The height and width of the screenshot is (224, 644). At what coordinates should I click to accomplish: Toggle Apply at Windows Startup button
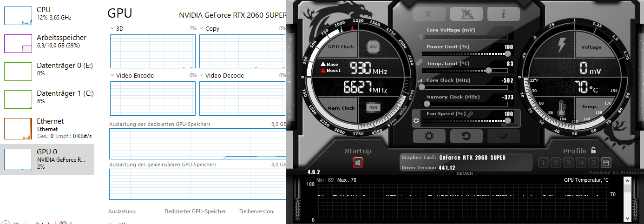(x=358, y=163)
